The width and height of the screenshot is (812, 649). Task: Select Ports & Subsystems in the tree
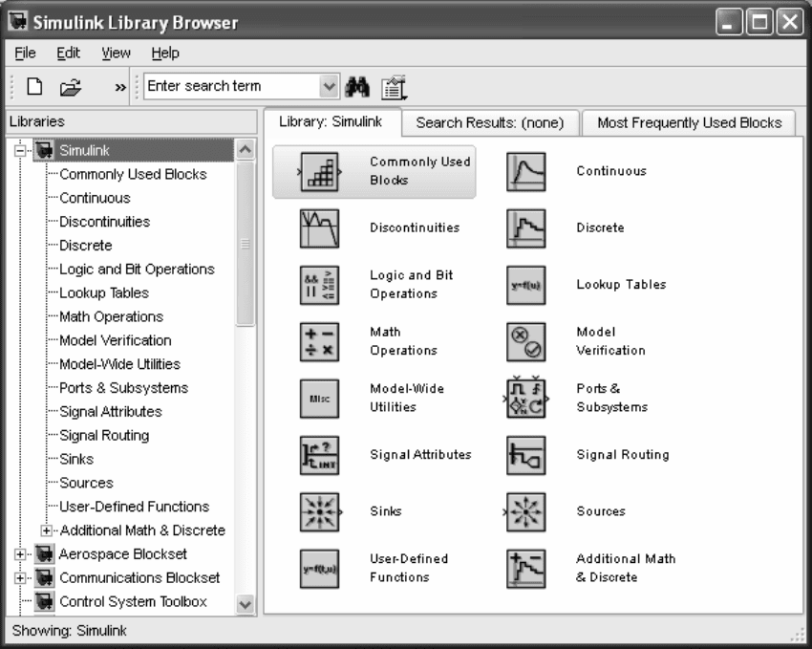[124, 388]
